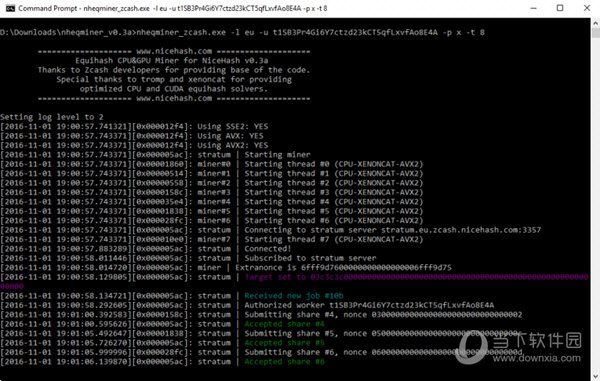Image resolution: width=600 pixels, height=381 pixels.
Task: Click 'Setting log level to 2' line
Action: pyautogui.click(x=52, y=117)
